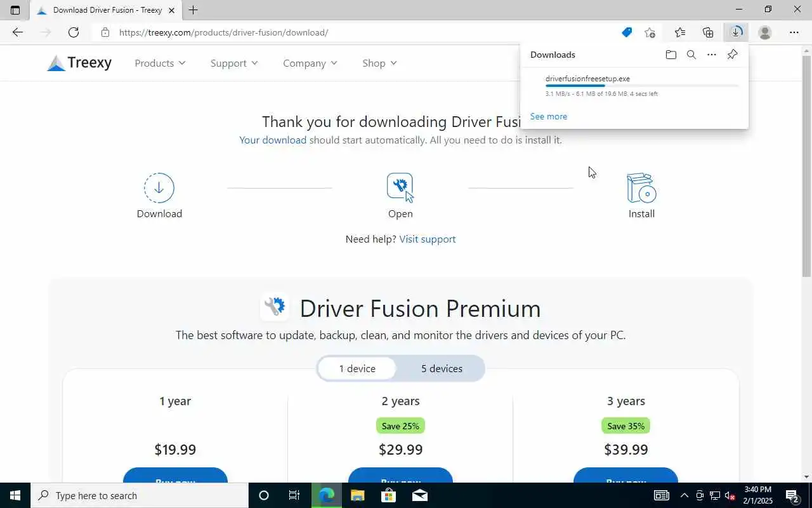This screenshot has height=508, width=812.
Task: Search downloads with magnifier icon
Action: pos(691,55)
